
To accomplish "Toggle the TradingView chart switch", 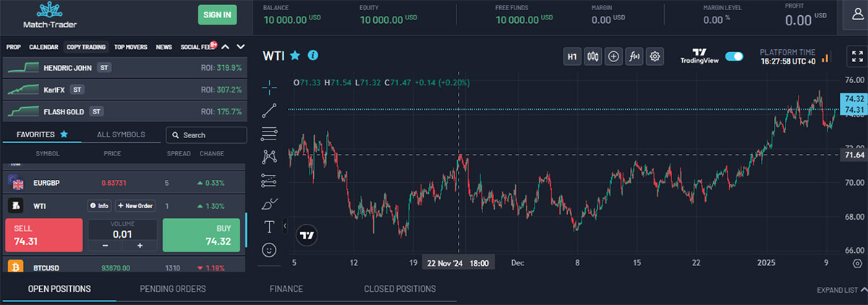I will click(734, 56).
